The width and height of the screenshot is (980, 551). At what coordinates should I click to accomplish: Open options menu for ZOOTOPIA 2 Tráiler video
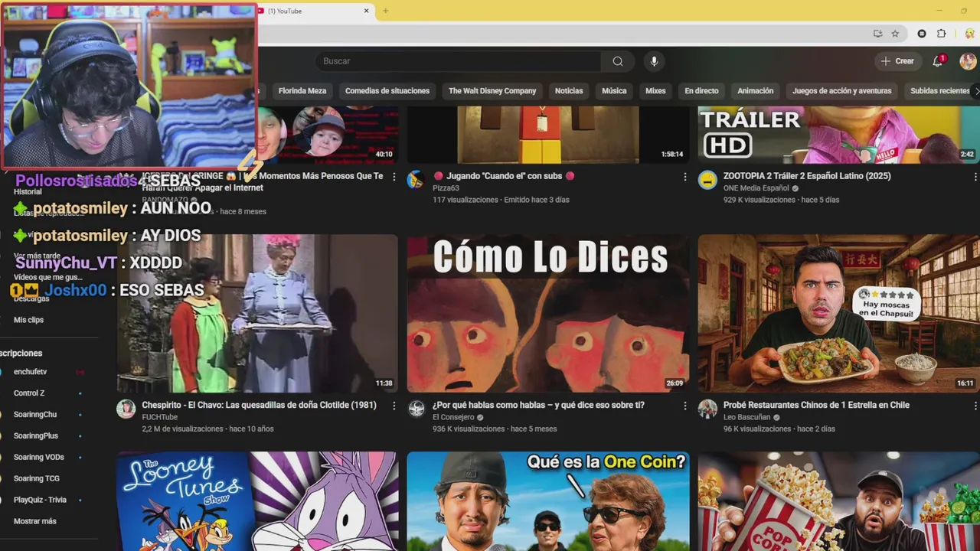[x=975, y=177]
